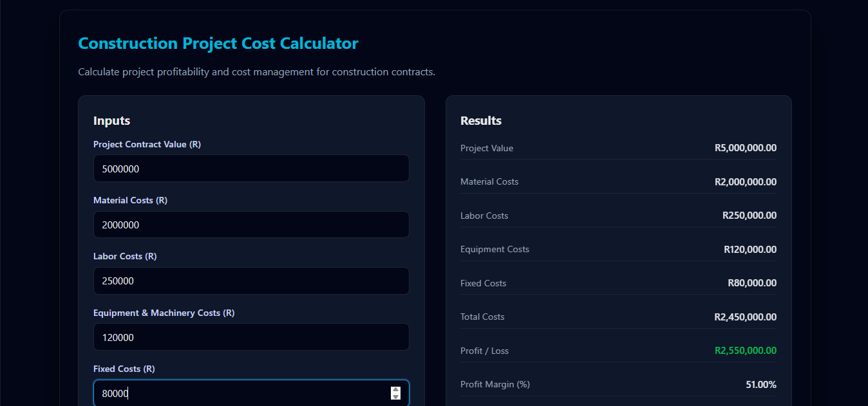
Task: Click the Inputs panel header
Action: pos(111,120)
